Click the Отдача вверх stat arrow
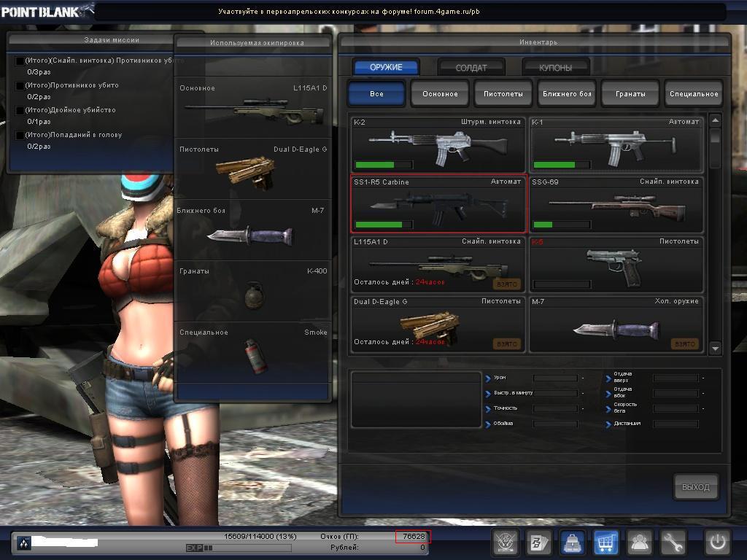747x560 pixels. 608,378
